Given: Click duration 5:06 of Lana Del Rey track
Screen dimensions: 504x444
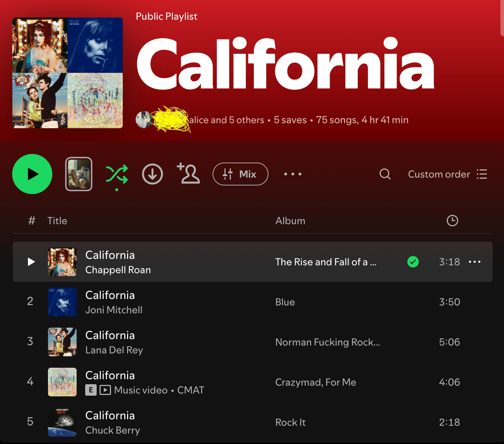Looking at the screenshot, I should pos(450,342).
